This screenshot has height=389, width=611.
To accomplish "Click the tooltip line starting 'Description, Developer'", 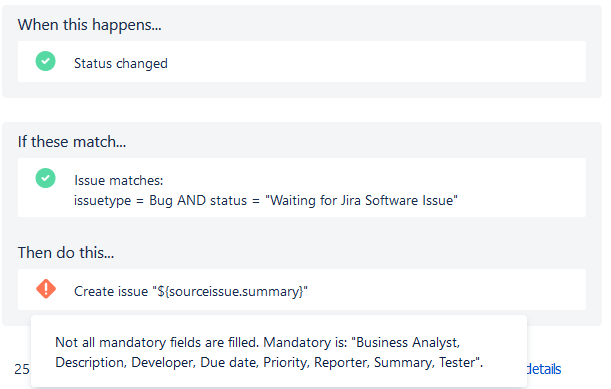I will 269,362.
